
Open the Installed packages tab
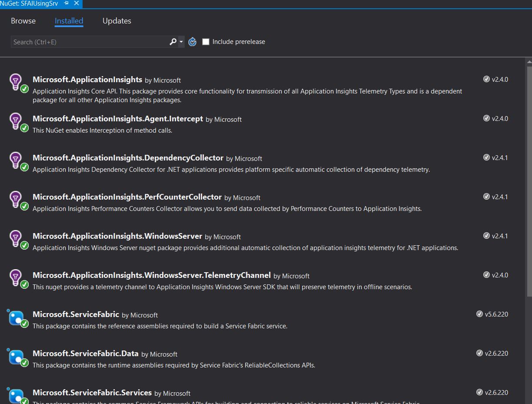pos(69,21)
